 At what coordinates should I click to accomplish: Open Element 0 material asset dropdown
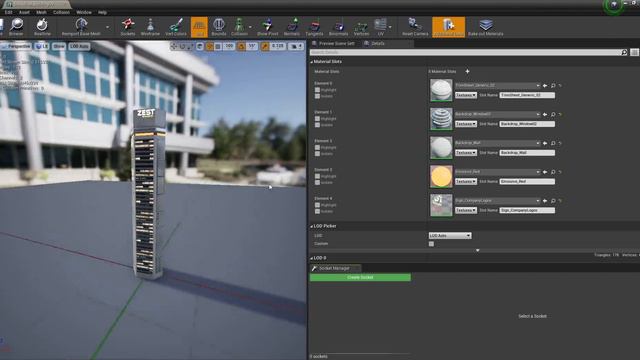tap(498, 86)
